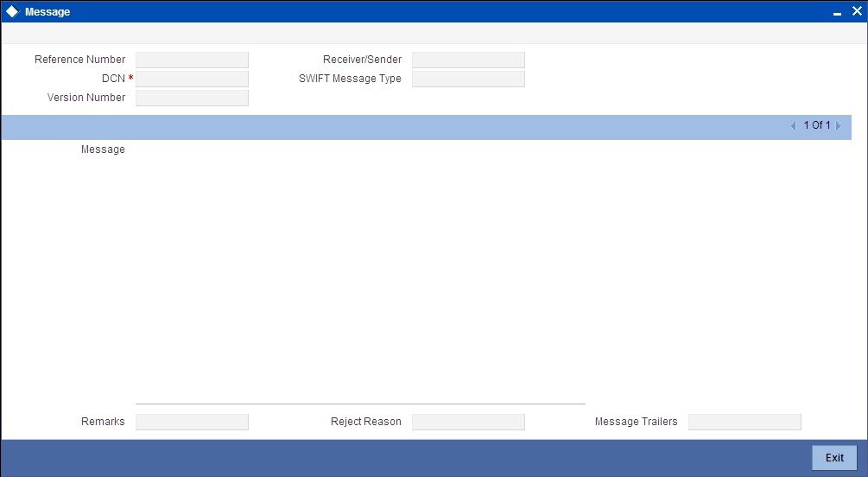The height and width of the screenshot is (477, 868).
Task: Click the Message Trailers label
Action: click(x=636, y=422)
